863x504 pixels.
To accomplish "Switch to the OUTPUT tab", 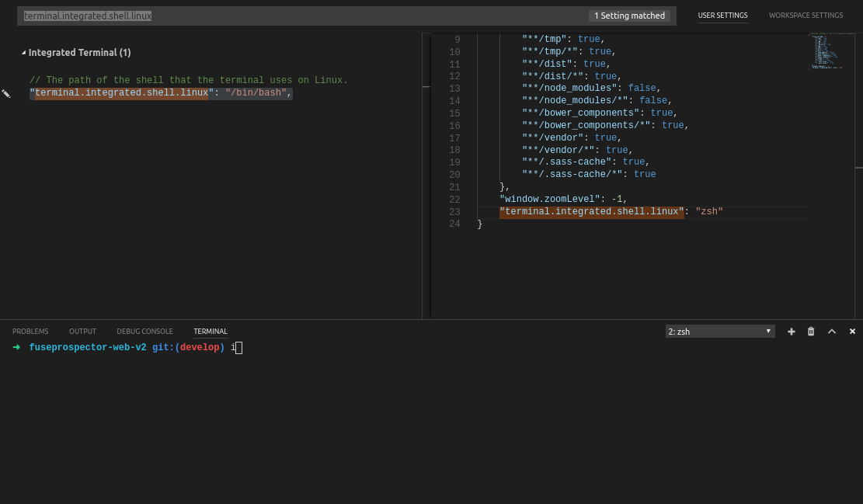I will (x=82, y=331).
